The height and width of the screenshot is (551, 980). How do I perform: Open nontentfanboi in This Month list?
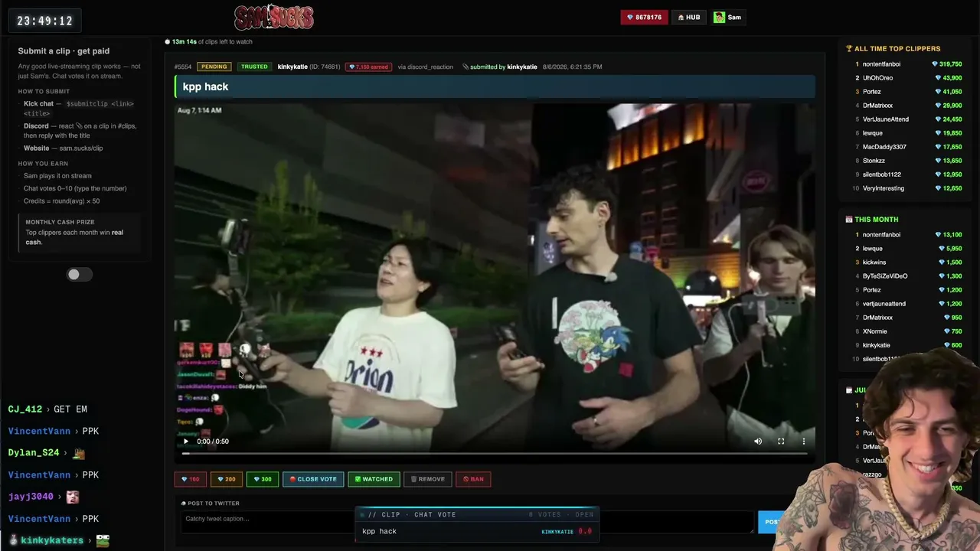point(881,235)
